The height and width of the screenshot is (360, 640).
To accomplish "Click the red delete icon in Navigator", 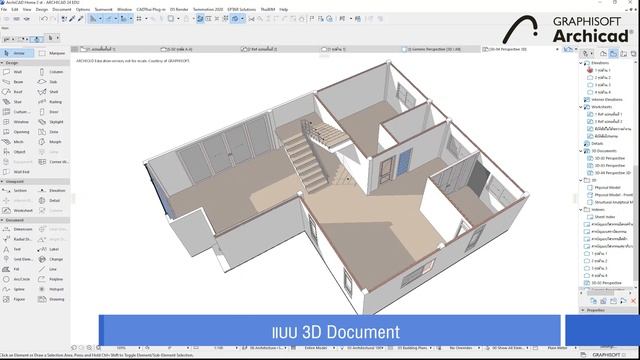I will click(x=633, y=301).
